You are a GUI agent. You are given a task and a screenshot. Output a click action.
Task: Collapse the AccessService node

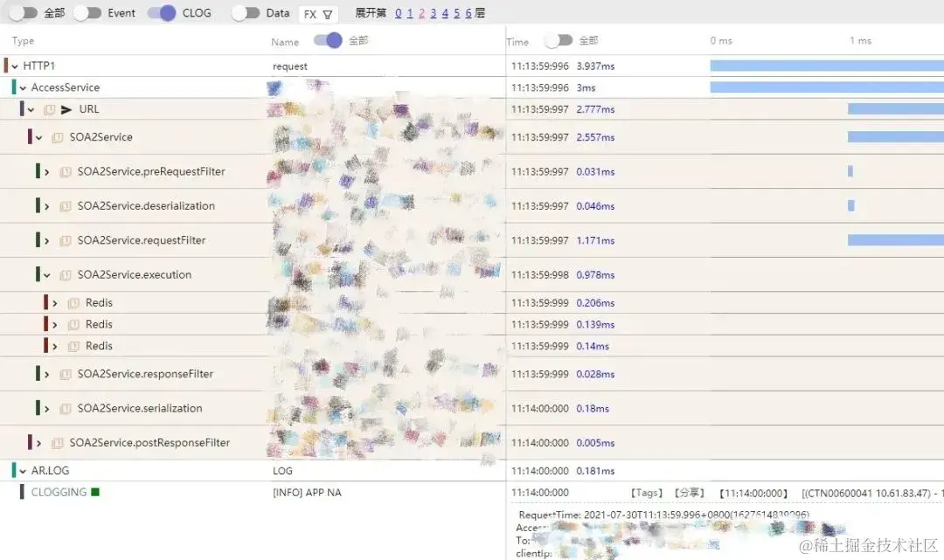23,88
